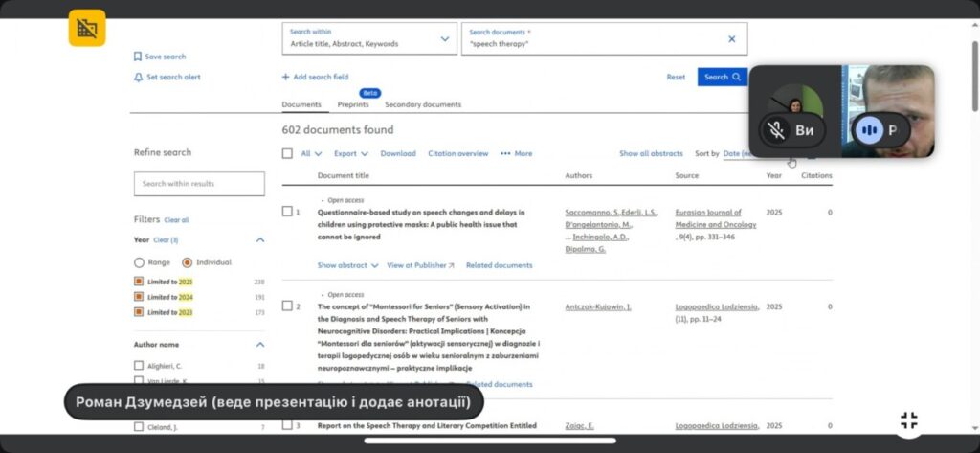Viewport: 980px width, 453px height.
Task: Click the Set search alert bell icon
Action: tap(138, 77)
